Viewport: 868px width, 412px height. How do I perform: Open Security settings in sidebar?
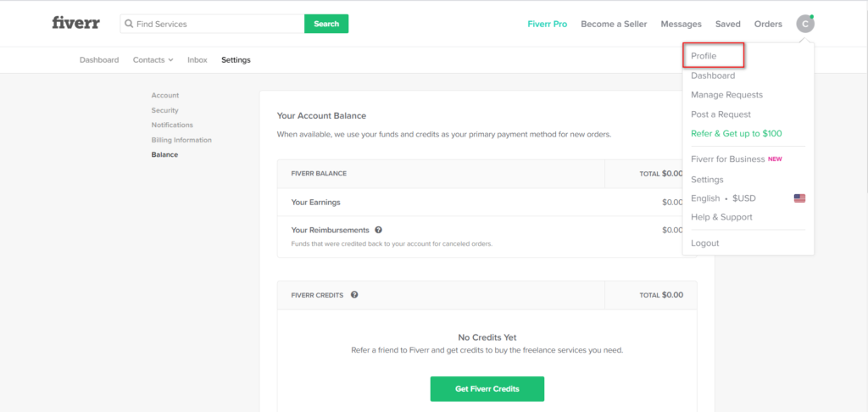point(165,110)
